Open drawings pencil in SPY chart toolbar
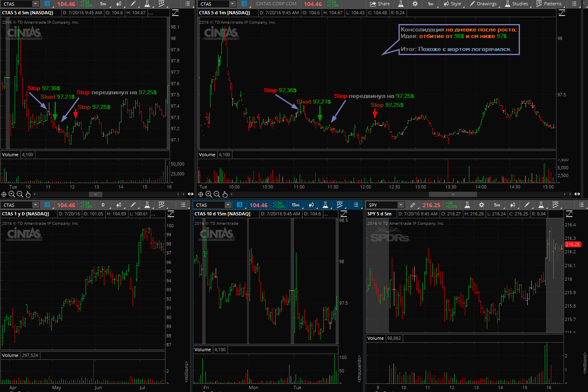 (527, 205)
